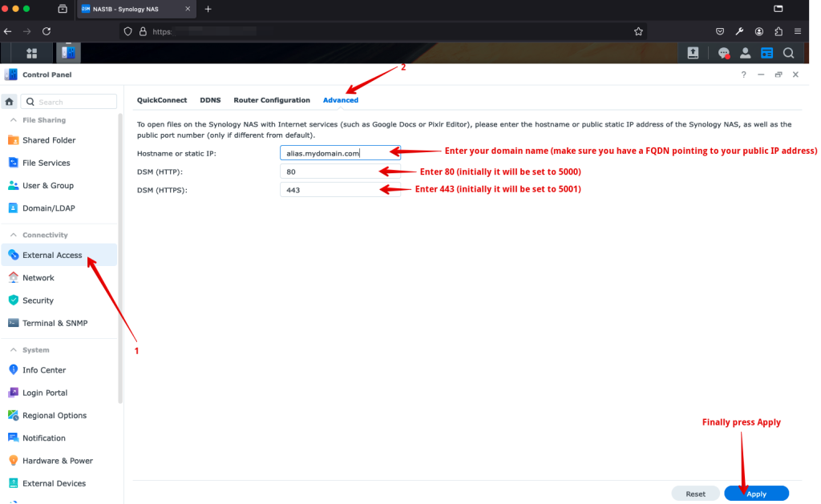This screenshot has width=821, height=504.
Task: Select the Advanced tab
Action: [x=340, y=100]
